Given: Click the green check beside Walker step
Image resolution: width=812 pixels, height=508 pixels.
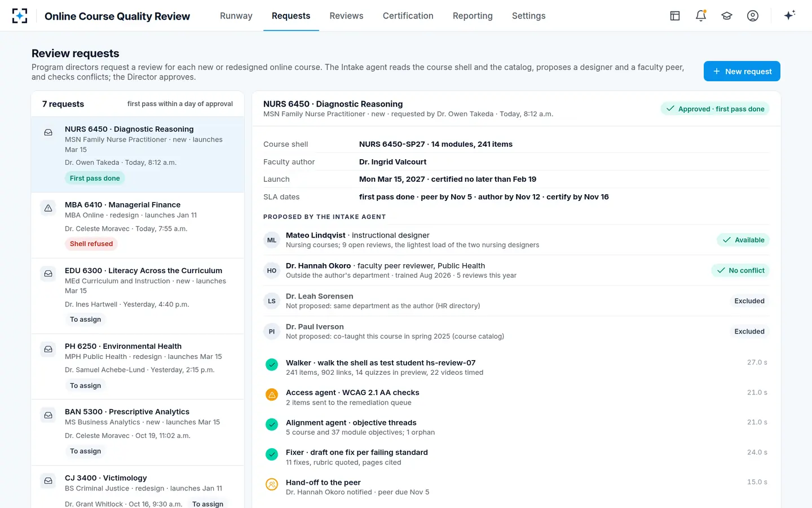Looking at the screenshot, I should [272, 365].
